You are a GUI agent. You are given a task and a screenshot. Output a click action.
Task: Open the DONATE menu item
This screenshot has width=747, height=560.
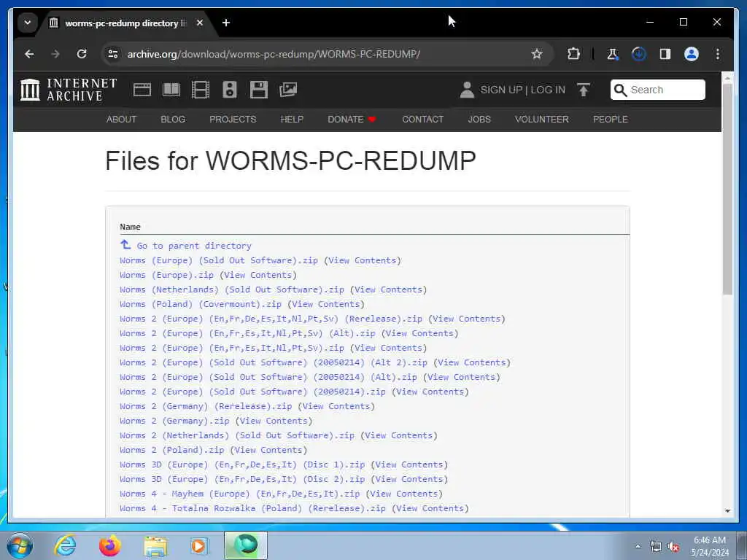[x=352, y=119]
